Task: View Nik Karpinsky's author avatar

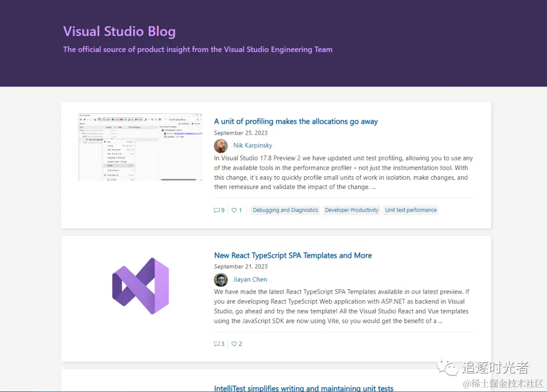Action: 221,146
